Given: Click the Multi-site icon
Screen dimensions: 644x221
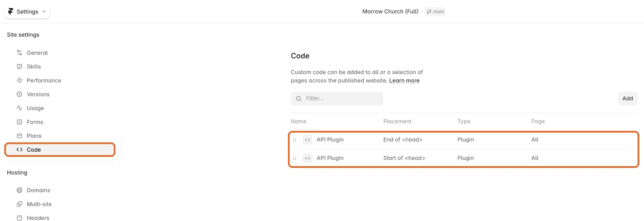Looking at the screenshot, I should tap(19, 204).
